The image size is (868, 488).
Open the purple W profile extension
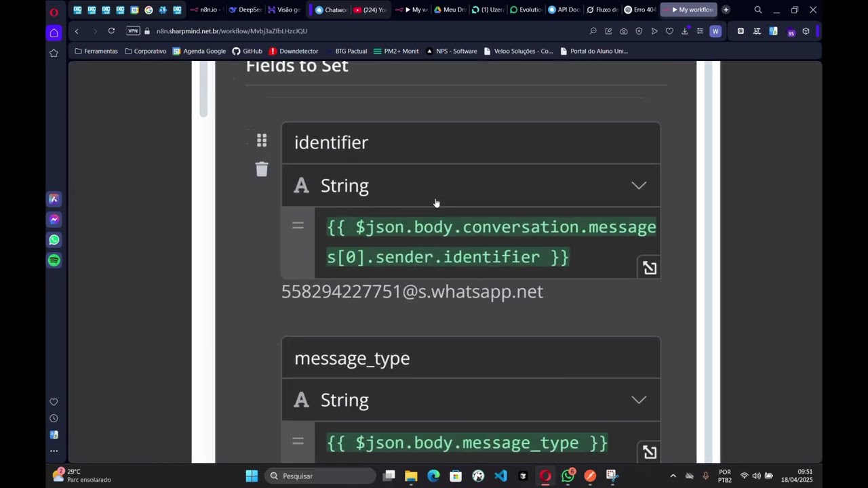(715, 31)
